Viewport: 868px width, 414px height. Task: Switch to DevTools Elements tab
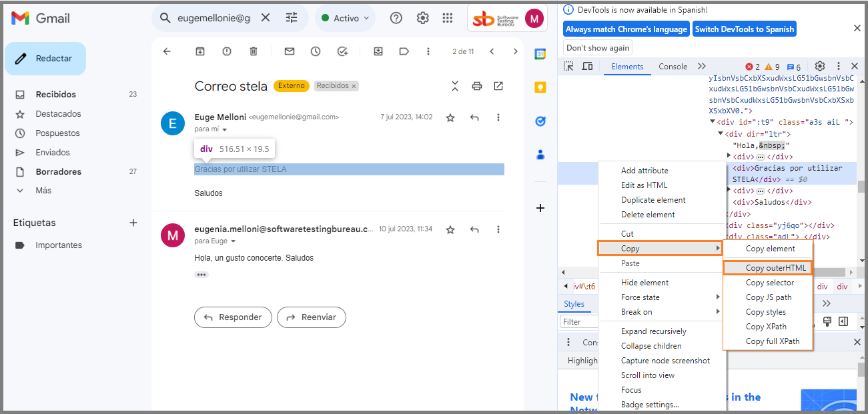[627, 67]
